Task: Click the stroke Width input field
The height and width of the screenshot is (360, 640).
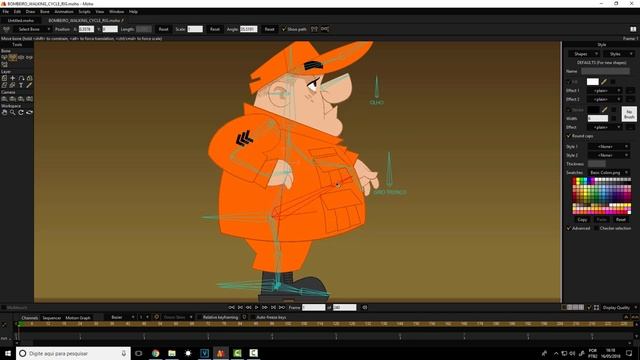Action: (x=598, y=118)
